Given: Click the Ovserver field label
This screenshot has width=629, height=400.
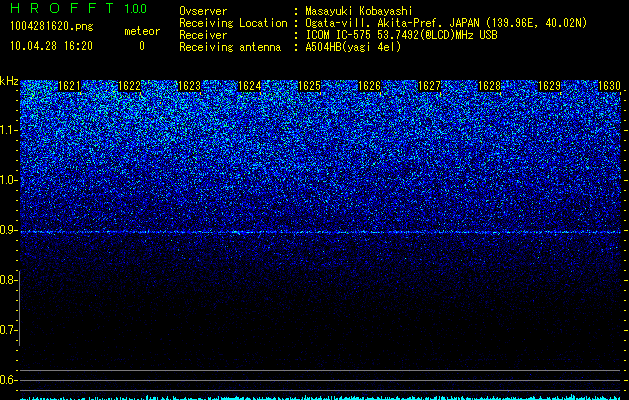Looking at the screenshot, I should click(x=203, y=11).
